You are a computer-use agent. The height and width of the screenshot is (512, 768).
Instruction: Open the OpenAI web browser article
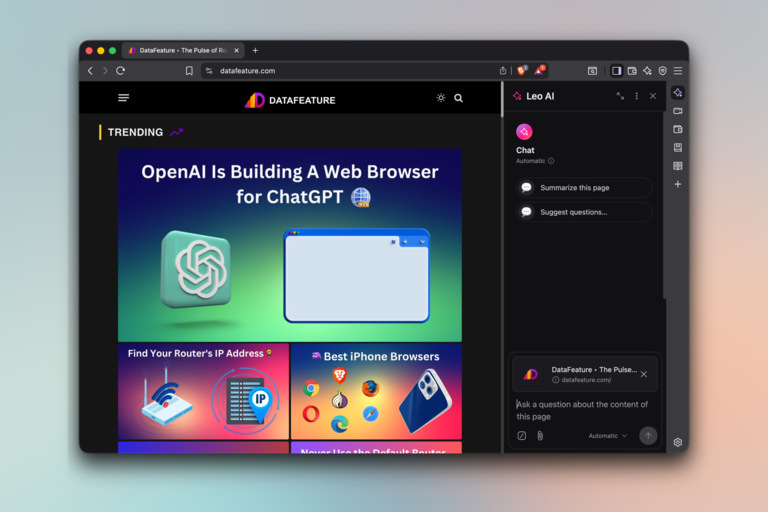pyautogui.click(x=290, y=245)
